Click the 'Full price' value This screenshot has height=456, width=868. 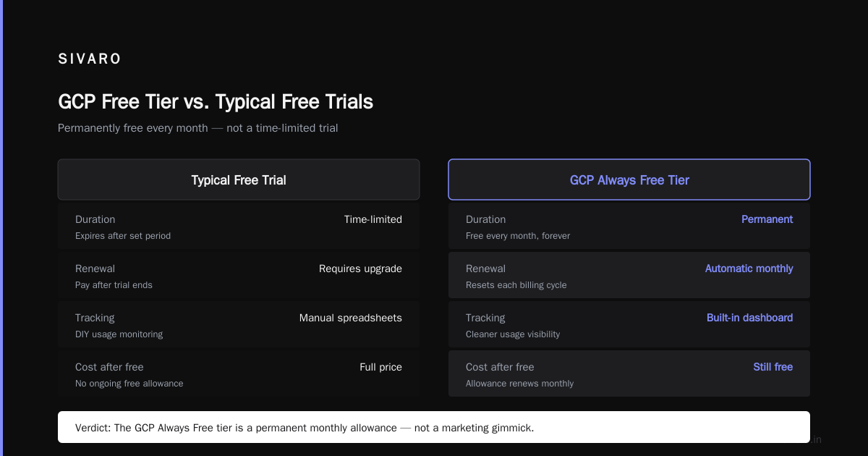[x=380, y=367]
